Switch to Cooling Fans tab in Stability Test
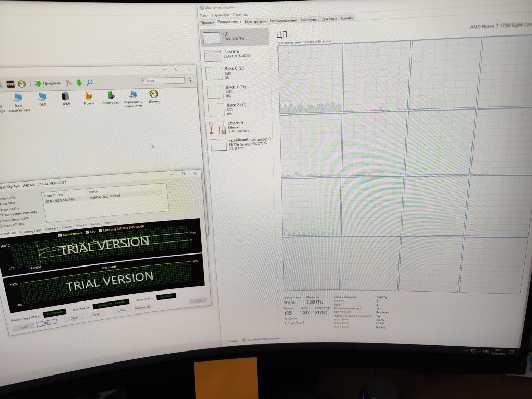The image size is (532, 399). coord(31,231)
